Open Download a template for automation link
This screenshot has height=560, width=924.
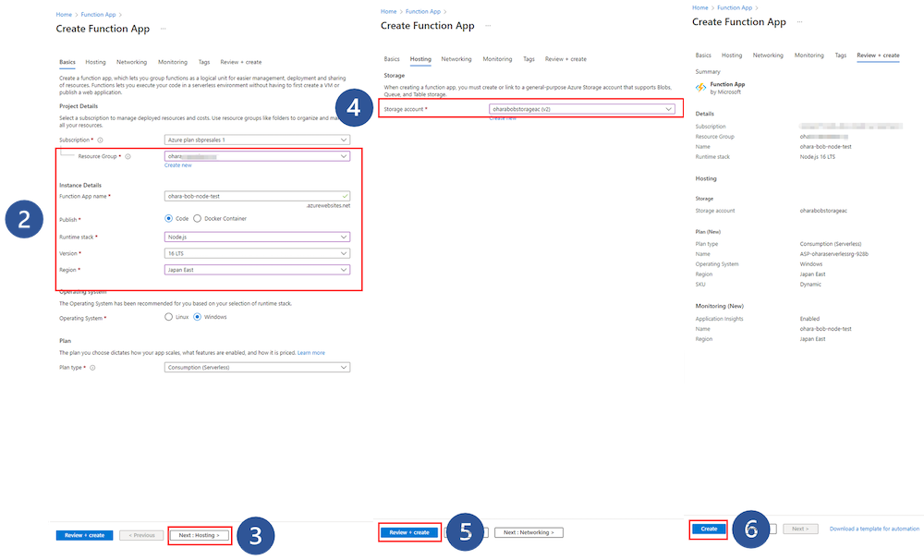coord(874,529)
